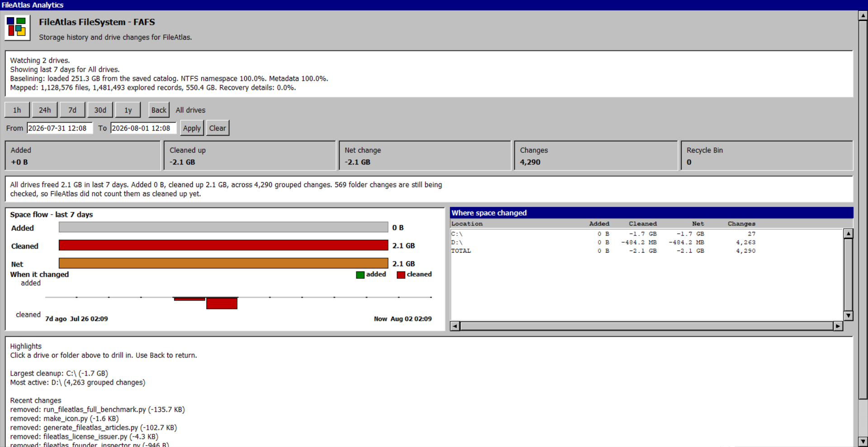868x447 pixels.
Task: Open the Cleaned up summary card
Action: tap(250, 155)
